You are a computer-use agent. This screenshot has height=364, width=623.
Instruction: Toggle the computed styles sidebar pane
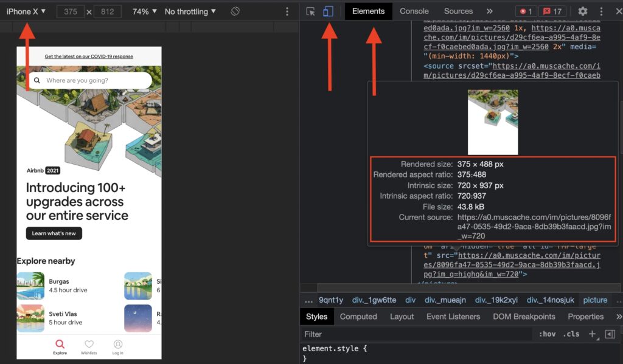click(x=610, y=334)
